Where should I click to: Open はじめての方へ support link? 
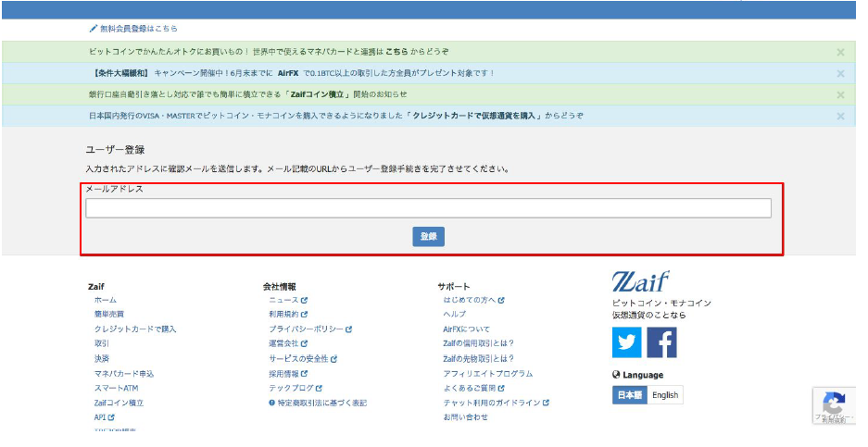473,300
